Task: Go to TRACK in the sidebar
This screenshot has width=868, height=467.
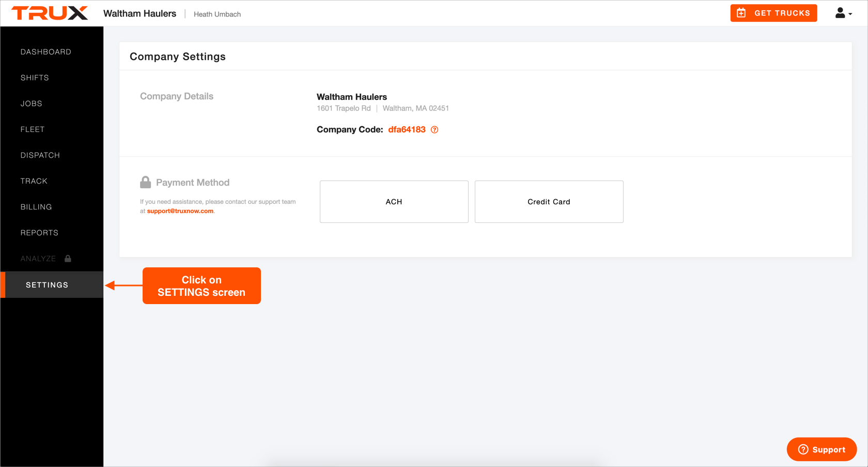Action: (34, 181)
